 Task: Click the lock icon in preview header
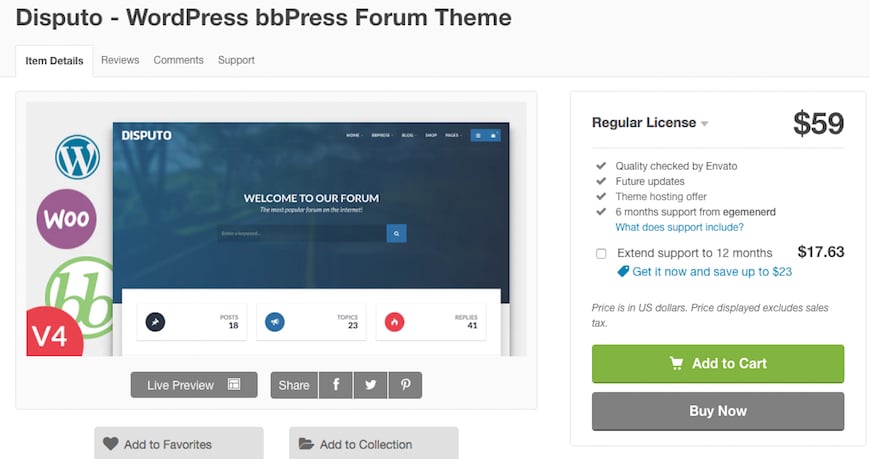point(493,135)
